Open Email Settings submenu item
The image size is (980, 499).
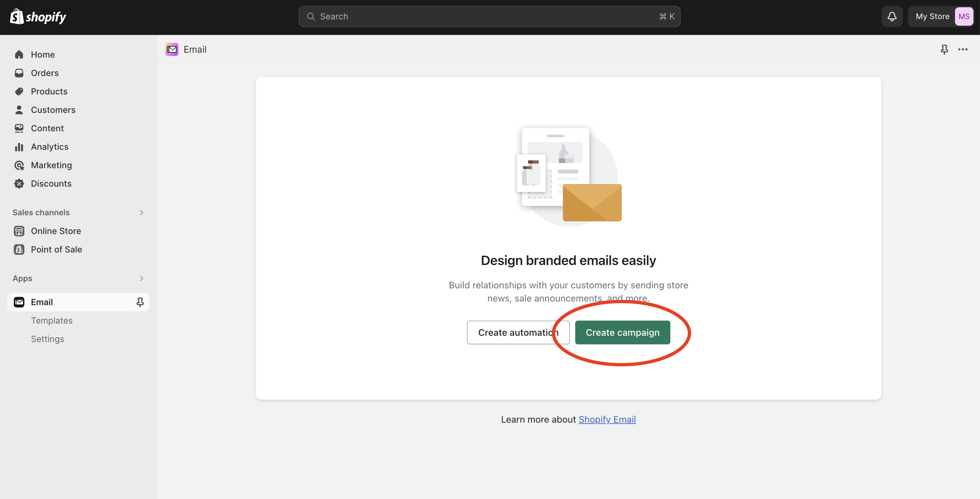click(48, 339)
